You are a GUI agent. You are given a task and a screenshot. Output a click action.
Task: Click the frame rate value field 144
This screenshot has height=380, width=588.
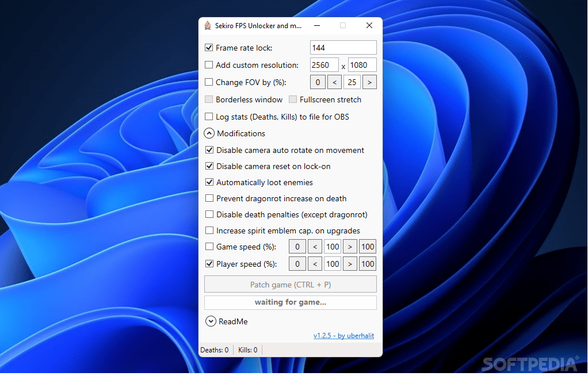[343, 48]
